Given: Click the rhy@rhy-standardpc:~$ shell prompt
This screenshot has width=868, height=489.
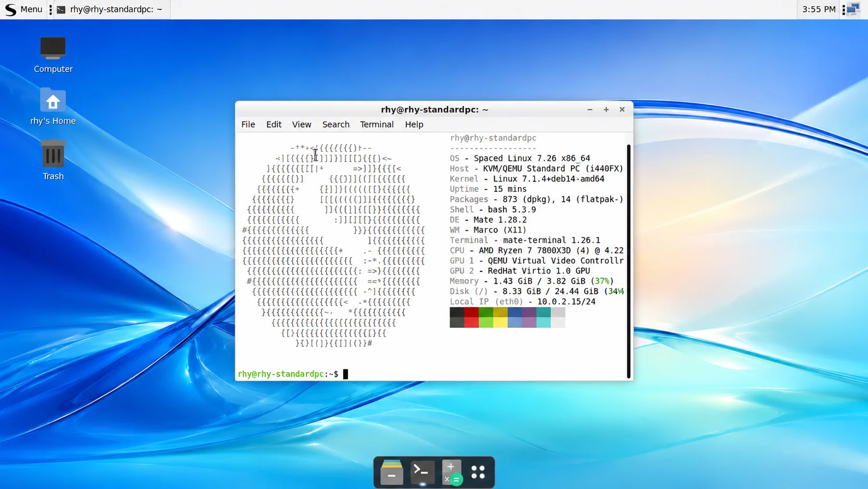Looking at the screenshot, I should (288, 374).
